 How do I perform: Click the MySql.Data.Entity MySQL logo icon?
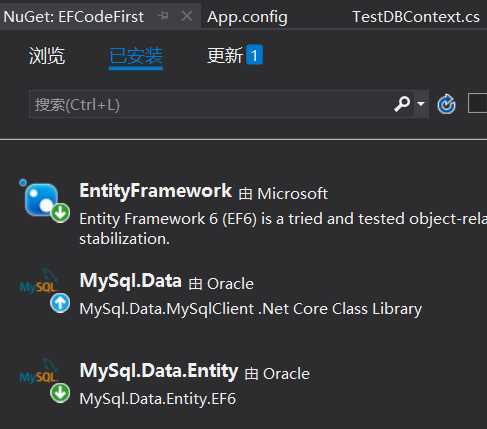(x=39, y=372)
